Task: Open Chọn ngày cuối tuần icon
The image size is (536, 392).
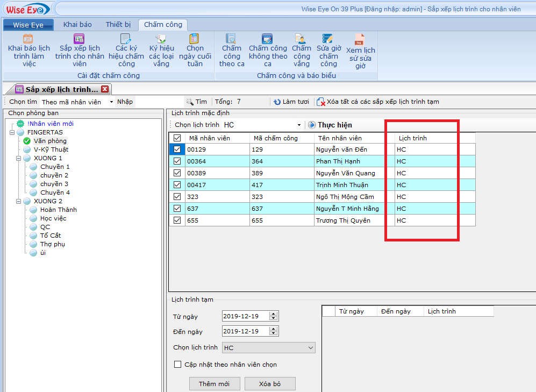Action: pos(194,39)
